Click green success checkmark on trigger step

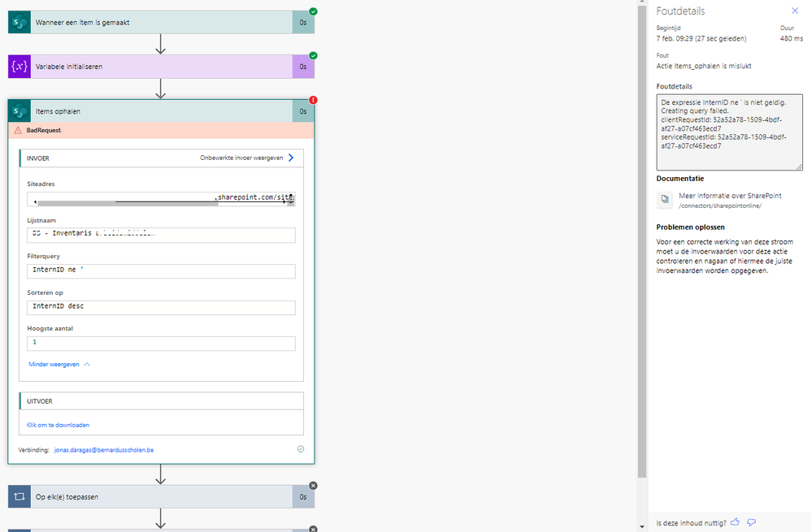pyautogui.click(x=313, y=11)
